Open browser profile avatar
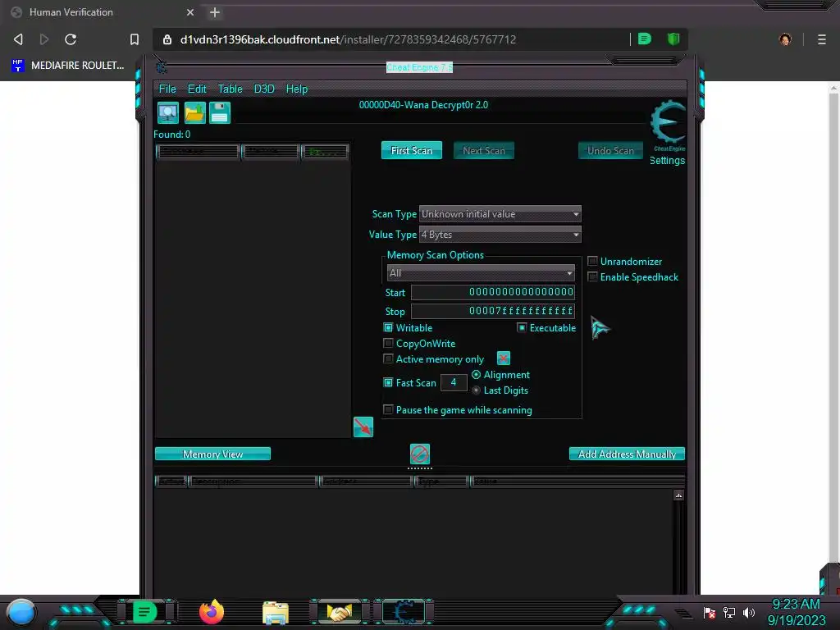840x630 pixels. (785, 39)
